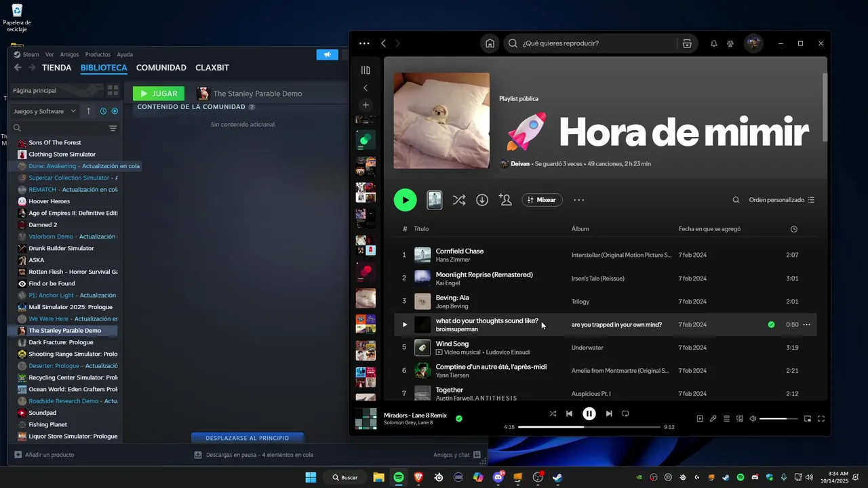Open Orden personalizado sort dropdown
The width and height of the screenshot is (868, 488).
[x=781, y=200]
